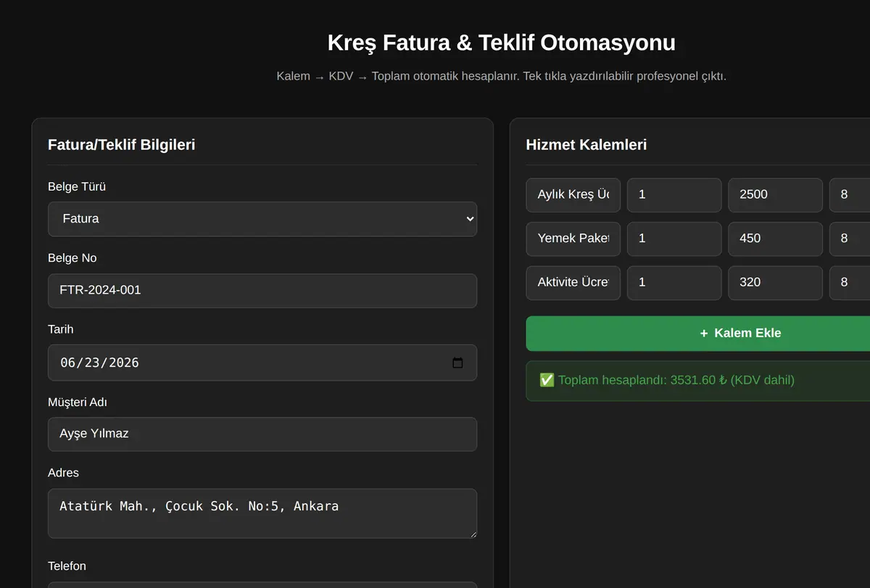The image size is (870, 588).
Task: Click the price field showing 450
Action: [776, 239]
